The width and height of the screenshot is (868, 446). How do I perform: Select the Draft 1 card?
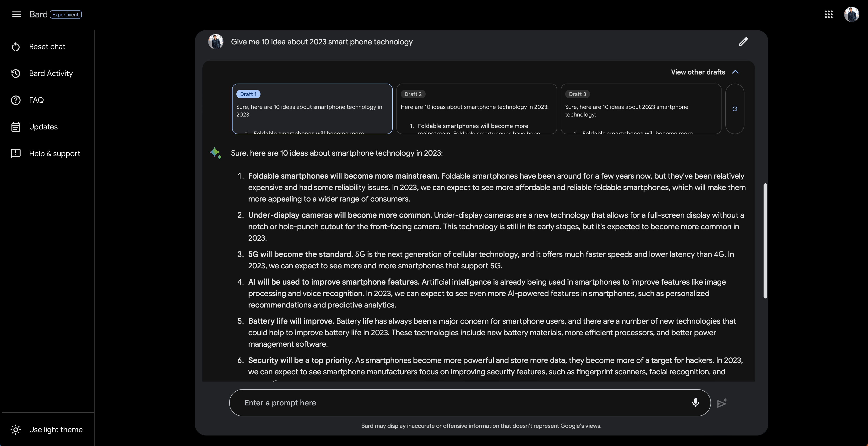pos(312,109)
